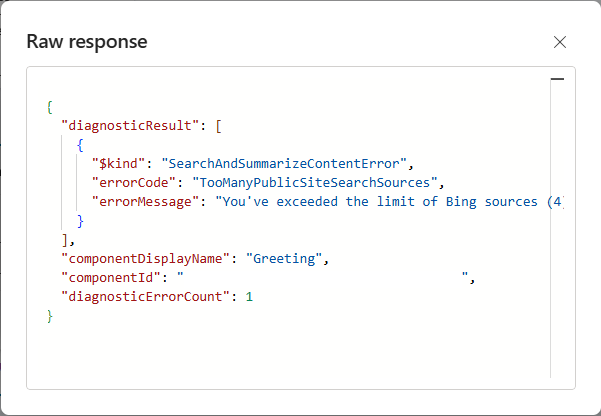
Task: Place cursor on the "errorCode" key
Action: pos(127,182)
